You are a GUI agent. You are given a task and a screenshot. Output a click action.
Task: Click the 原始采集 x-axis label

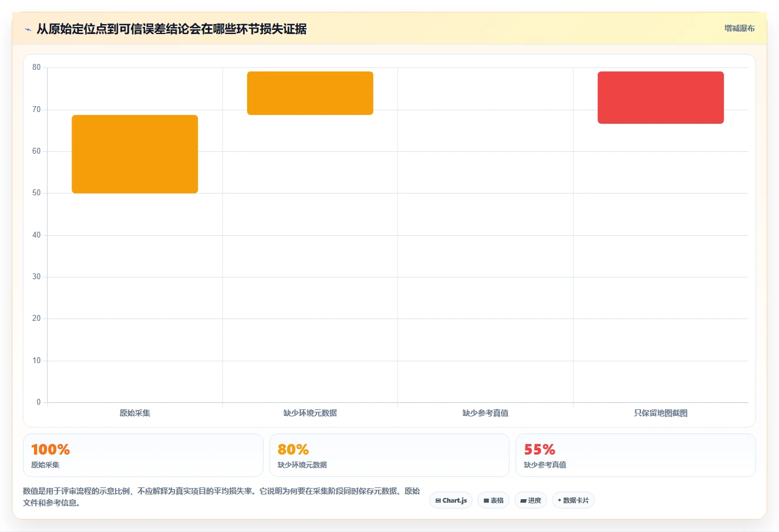(x=135, y=413)
